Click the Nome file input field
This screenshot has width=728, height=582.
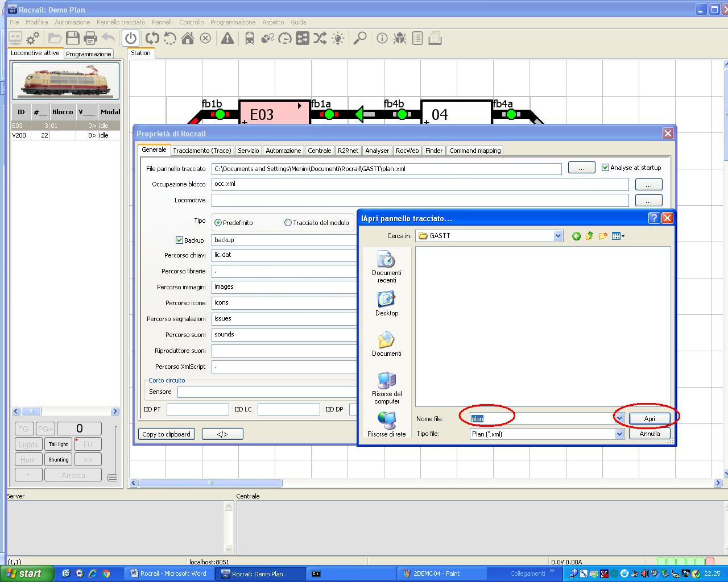click(x=542, y=419)
